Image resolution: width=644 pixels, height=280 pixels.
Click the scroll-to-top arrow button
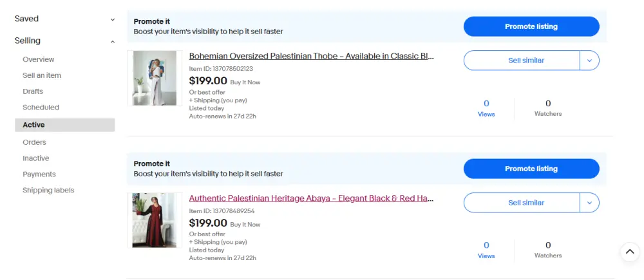coord(630,252)
